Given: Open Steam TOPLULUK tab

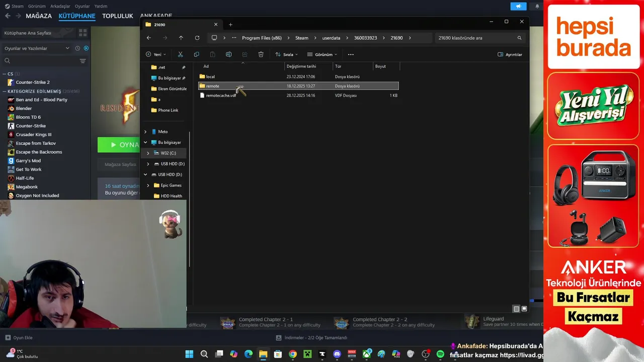Looking at the screenshot, I should click(x=118, y=16).
